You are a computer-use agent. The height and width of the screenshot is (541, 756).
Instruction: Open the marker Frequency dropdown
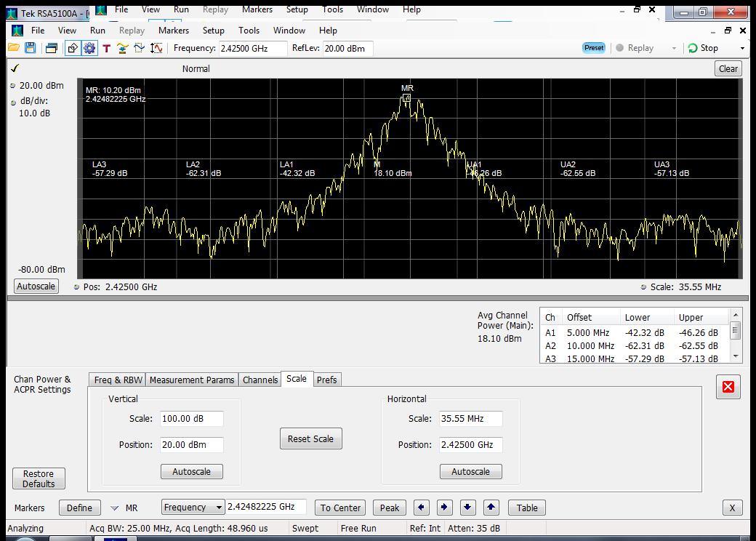(193, 508)
